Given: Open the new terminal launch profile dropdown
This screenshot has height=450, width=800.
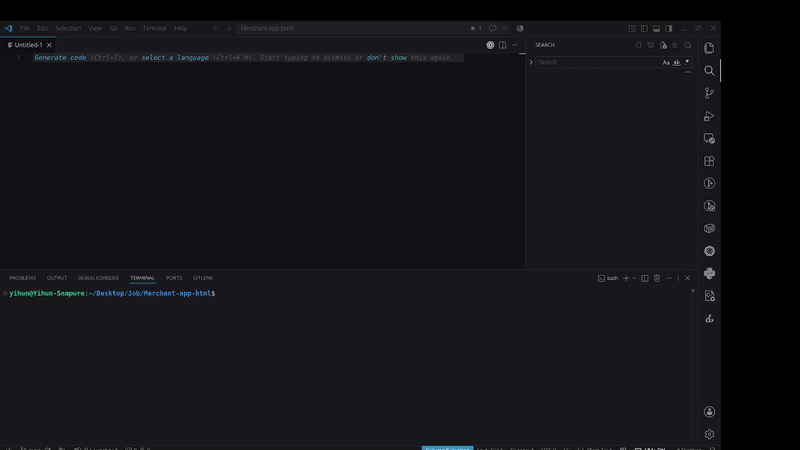Looking at the screenshot, I should 634,278.
